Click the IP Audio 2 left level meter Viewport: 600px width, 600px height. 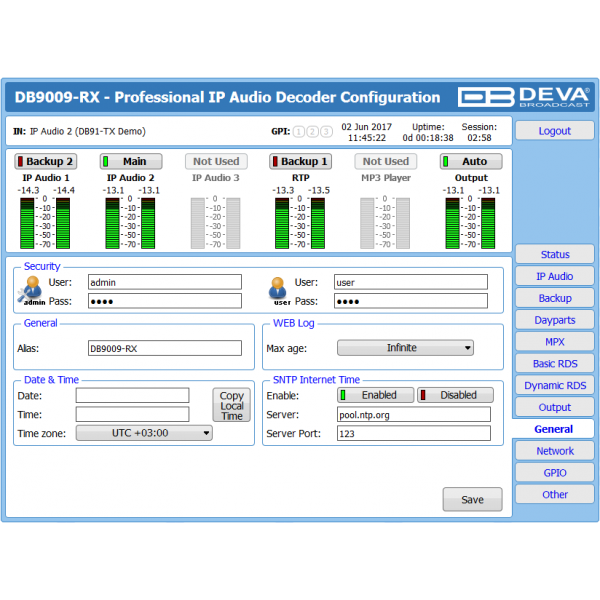112,223
